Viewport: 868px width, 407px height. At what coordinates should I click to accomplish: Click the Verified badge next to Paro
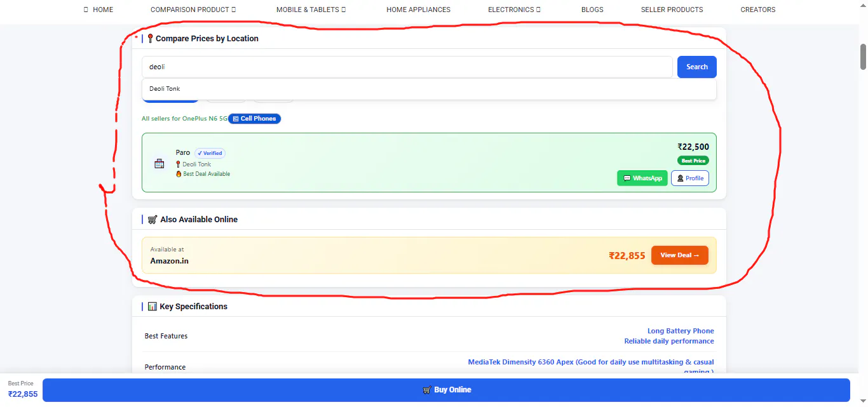(x=210, y=153)
